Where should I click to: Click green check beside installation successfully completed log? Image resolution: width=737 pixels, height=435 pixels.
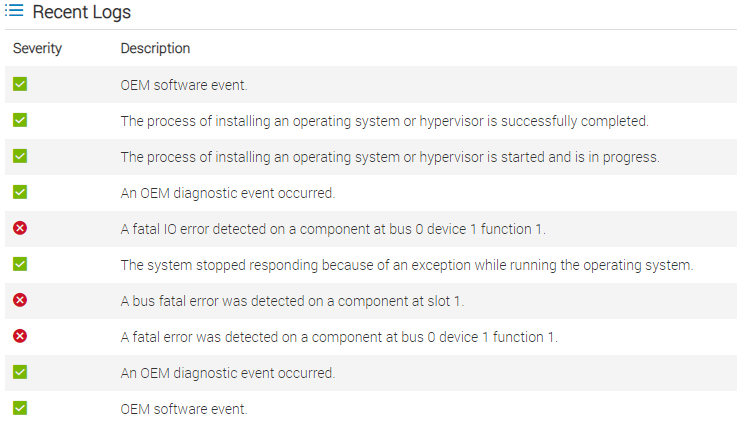coord(20,121)
